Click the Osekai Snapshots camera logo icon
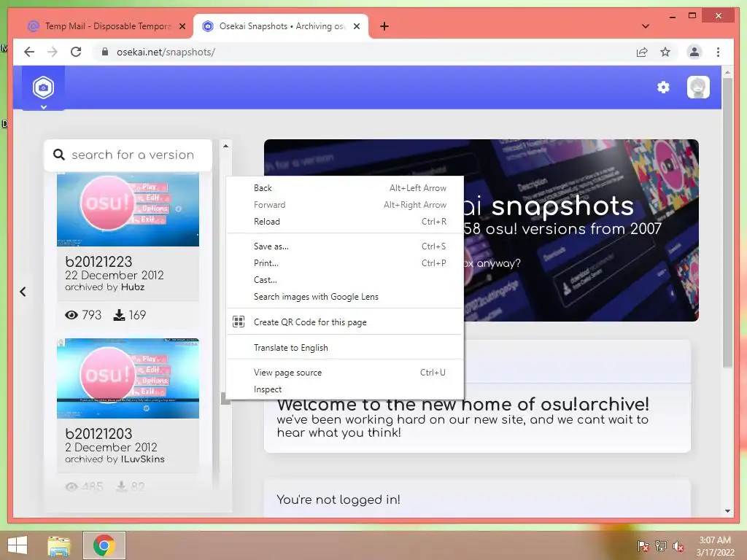Image resolution: width=747 pixels, height=560 pixels. [43, 87]
